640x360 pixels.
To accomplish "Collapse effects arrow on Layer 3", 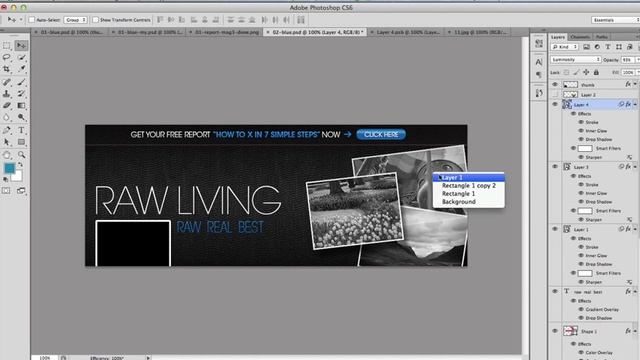I will (635, 167).
